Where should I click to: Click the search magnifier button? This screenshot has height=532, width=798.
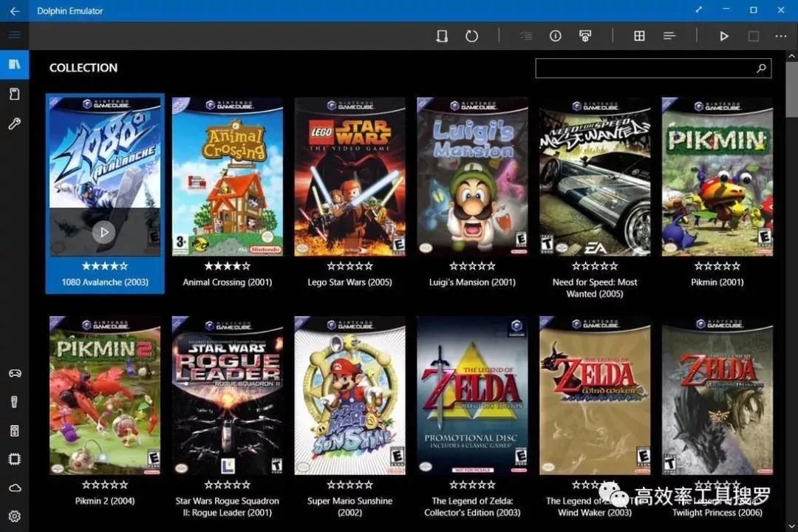coord(761,69)
